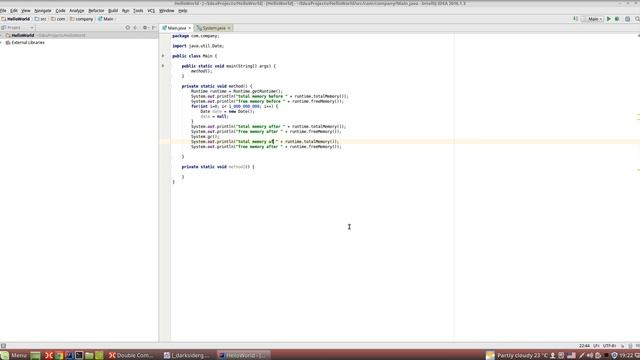The width and height of the screenshot is (640, 360).
Task: Close the Main.java tab
Action: click(189, 28)
